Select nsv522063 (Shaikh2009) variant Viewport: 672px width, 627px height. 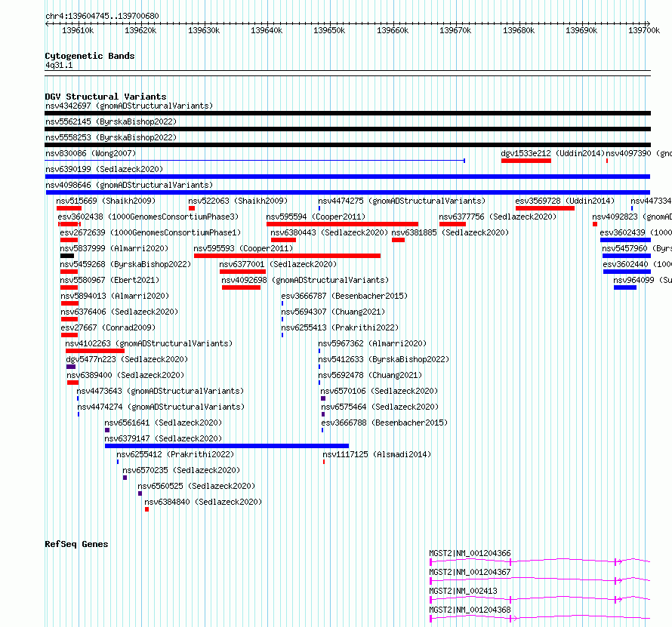tap(238, 201)
